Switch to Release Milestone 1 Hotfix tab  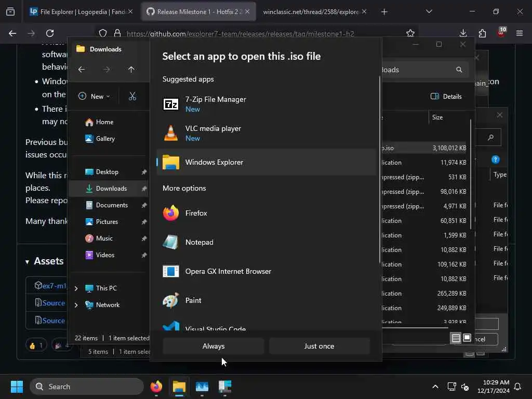(x=199, y=12)
